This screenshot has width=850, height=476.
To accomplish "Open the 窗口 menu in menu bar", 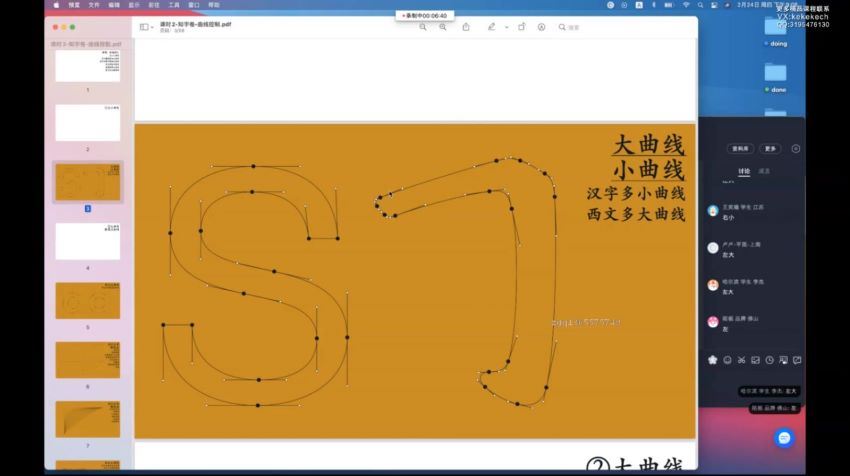I will 194,5.
